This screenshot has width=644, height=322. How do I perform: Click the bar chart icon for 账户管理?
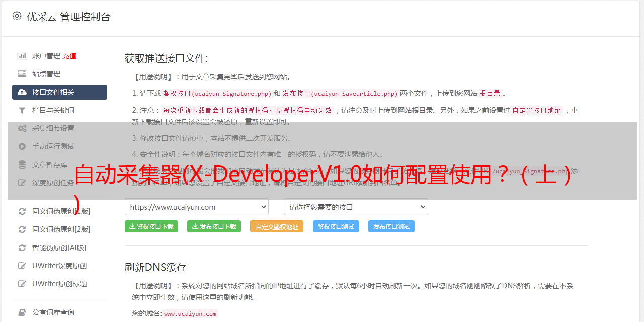22,56
